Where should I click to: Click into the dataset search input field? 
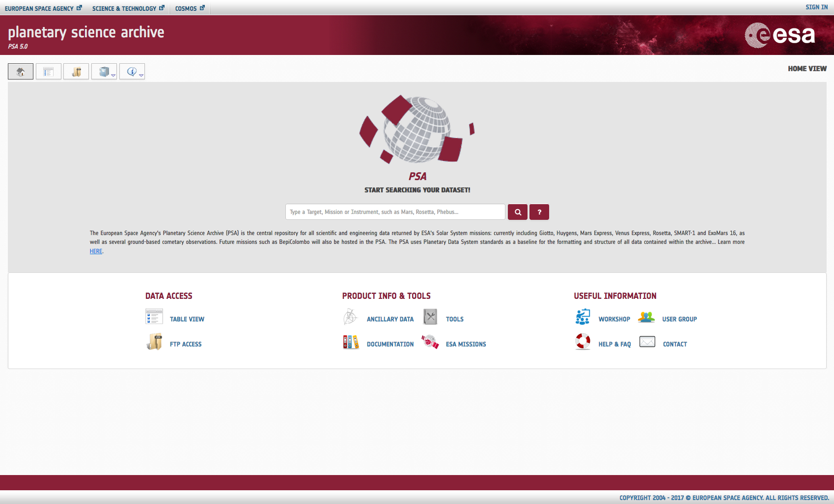tap(395, 212)
